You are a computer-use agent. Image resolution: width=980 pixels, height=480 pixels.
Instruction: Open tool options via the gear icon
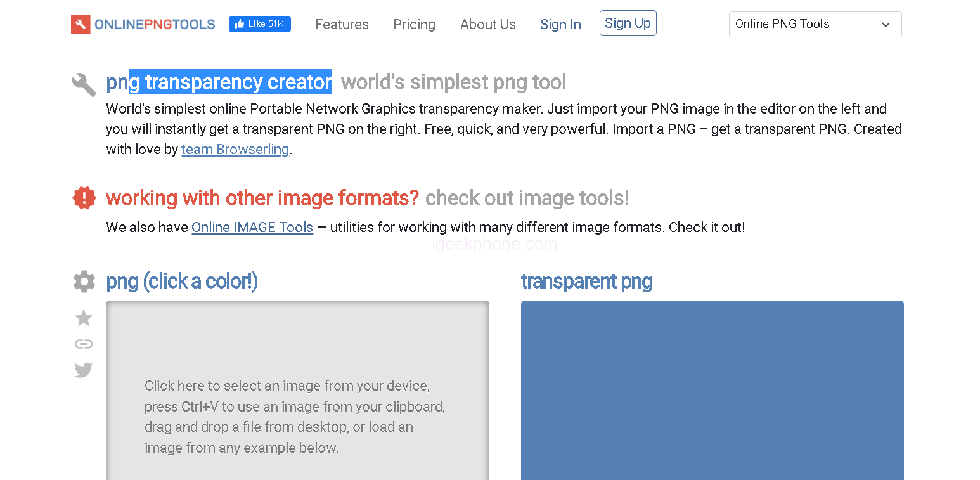[84, 282]
